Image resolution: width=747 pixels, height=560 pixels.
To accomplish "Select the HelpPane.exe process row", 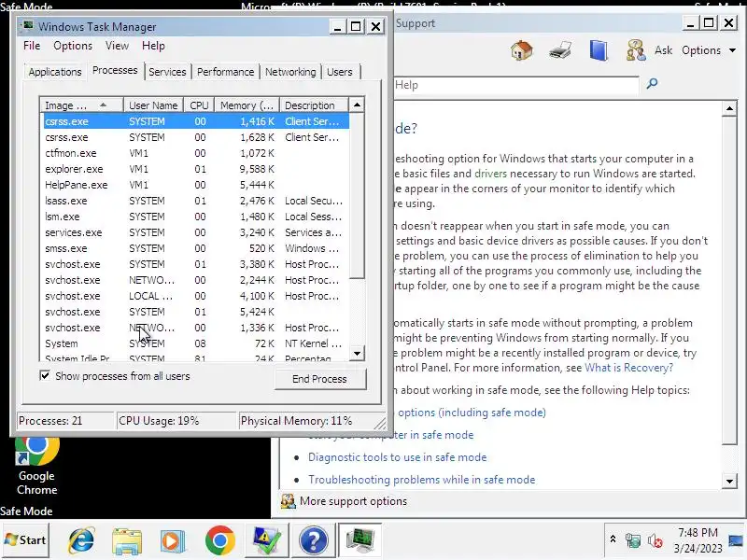I will tap(195, 185).
